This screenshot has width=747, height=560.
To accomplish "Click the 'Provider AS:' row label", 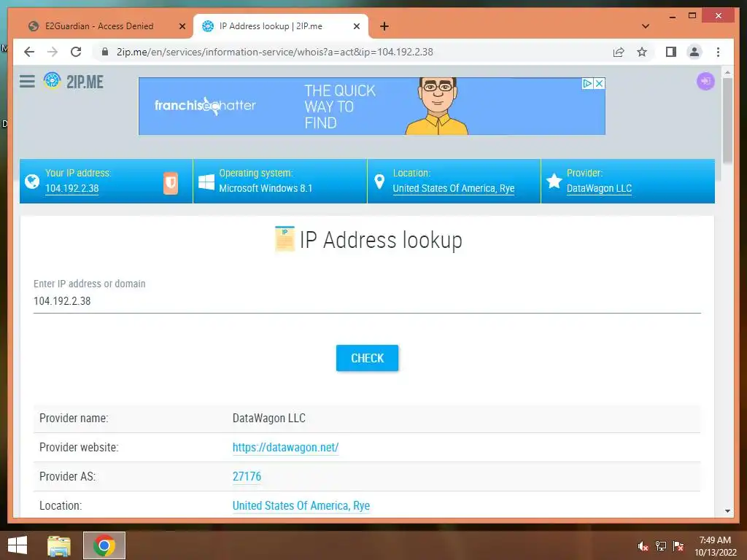I will [x=67, y=477].
